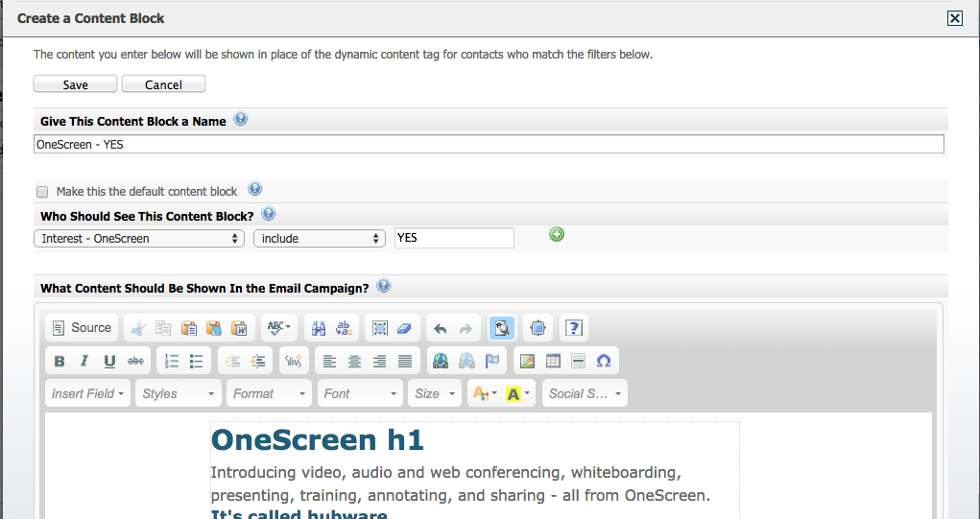This screenshot has width=980, height=519.
Task: Toggle Bold formatting
Action: tap(60, 361)
